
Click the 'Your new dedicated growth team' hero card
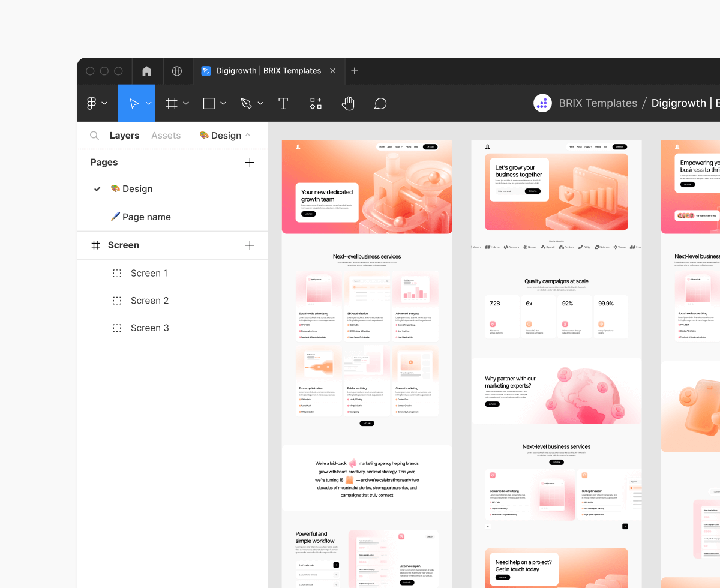327,202
